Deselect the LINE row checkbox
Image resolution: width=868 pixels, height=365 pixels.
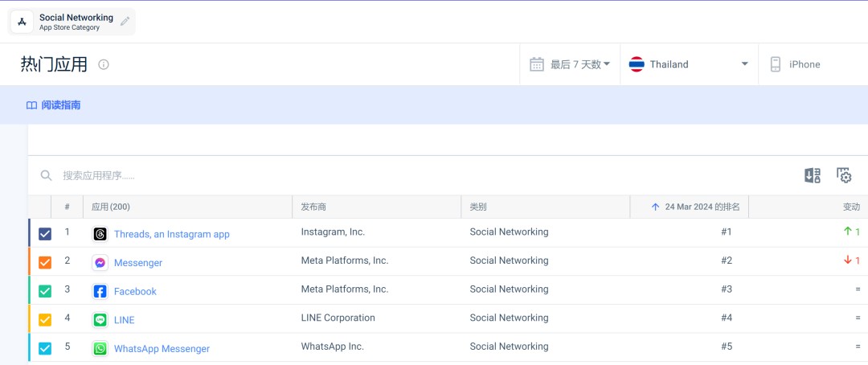tap(45, 319)
